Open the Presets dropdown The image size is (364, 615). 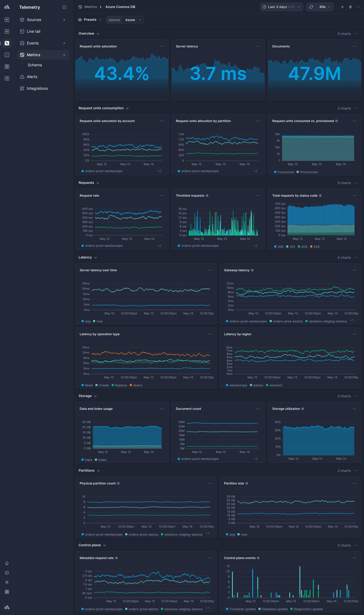90,20
